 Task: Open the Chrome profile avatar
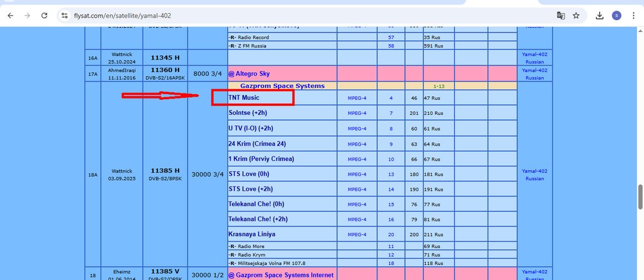click(x=616, y=15)
